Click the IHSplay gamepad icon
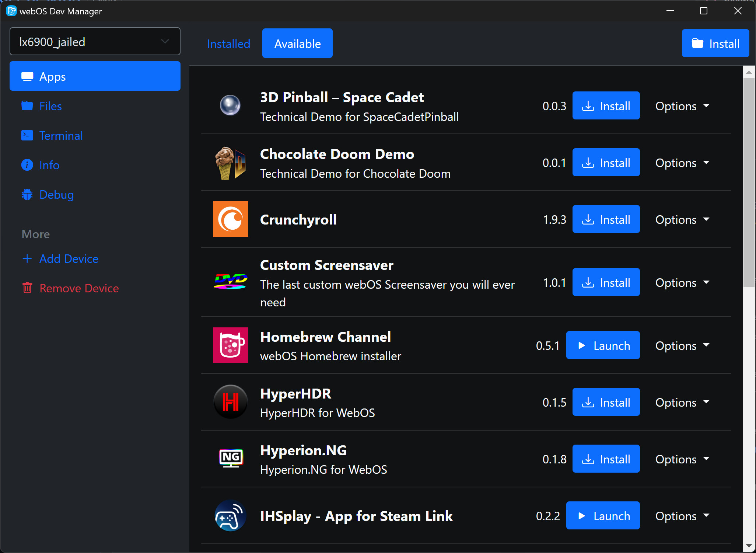This screenshot has height=553, width=756. click(x=231, y=515)
